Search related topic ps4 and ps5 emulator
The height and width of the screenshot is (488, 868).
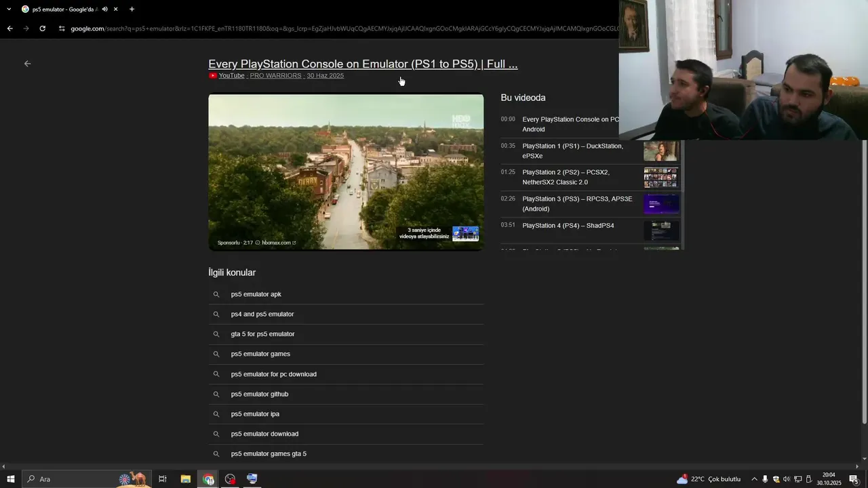click(346, 314)
